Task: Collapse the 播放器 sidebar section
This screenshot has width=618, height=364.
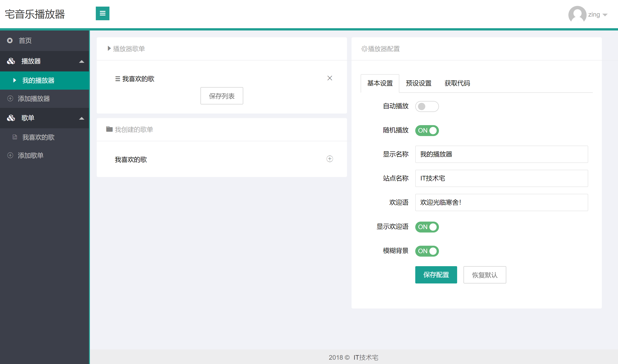Action: click(81, 61)
